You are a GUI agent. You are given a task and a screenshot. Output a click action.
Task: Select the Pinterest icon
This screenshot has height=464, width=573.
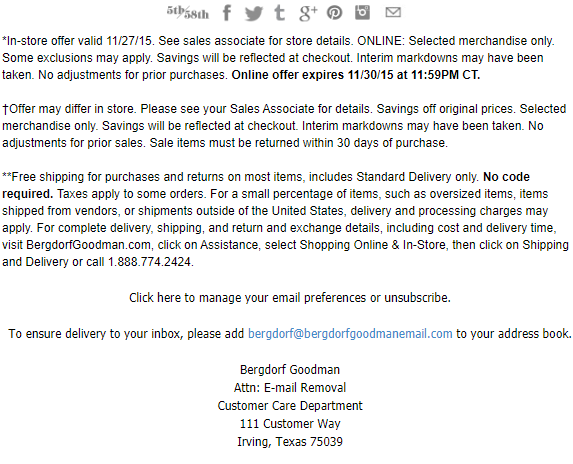click(x=334, y=13)
